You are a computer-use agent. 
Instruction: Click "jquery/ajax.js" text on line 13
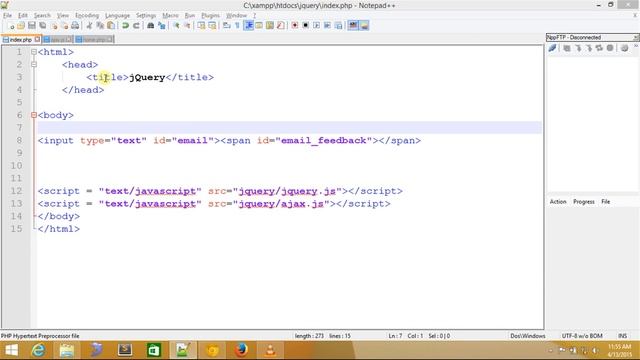pyautogui.click(x=281, y=204)
